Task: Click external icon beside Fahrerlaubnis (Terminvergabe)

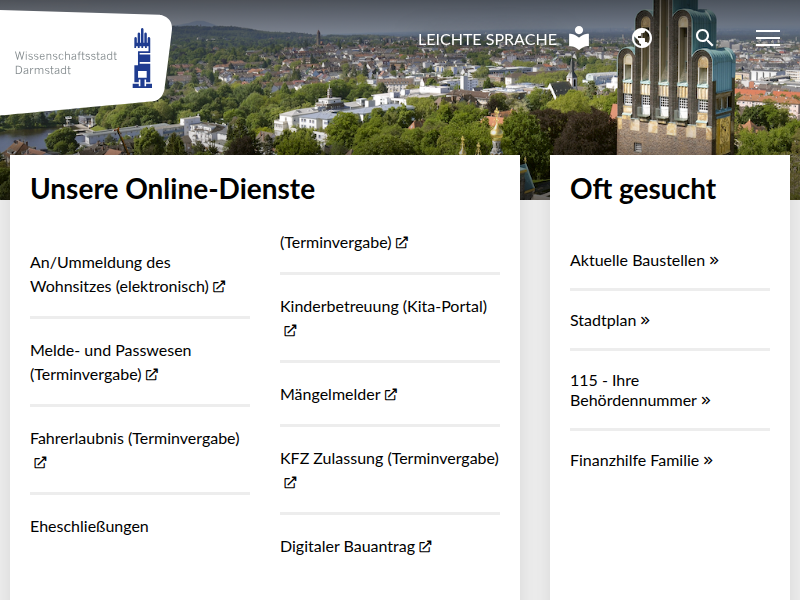Action: tap(40, 463)
